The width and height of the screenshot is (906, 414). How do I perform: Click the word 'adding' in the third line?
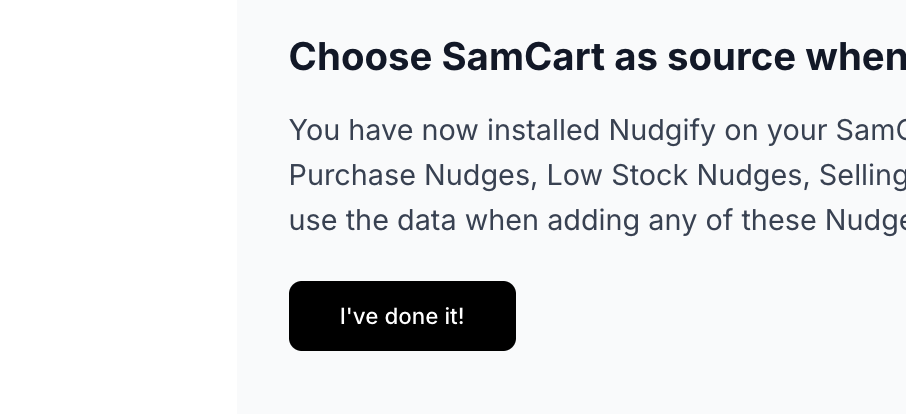click(x=592, y=219)
